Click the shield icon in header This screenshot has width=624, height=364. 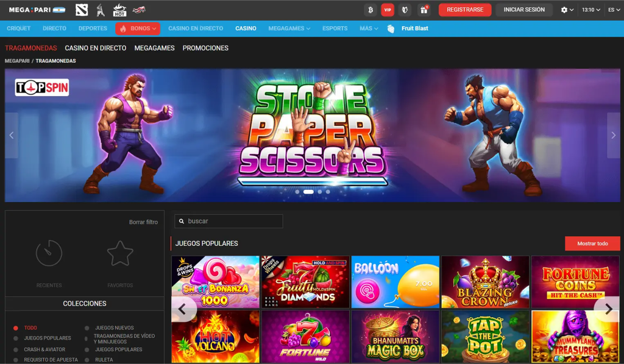point(405,10)
